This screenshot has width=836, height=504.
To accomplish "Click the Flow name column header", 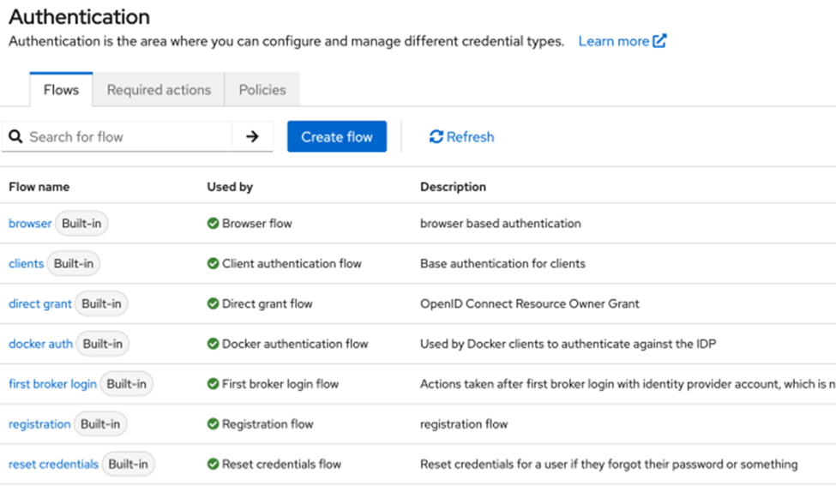I will click(39, 187).
